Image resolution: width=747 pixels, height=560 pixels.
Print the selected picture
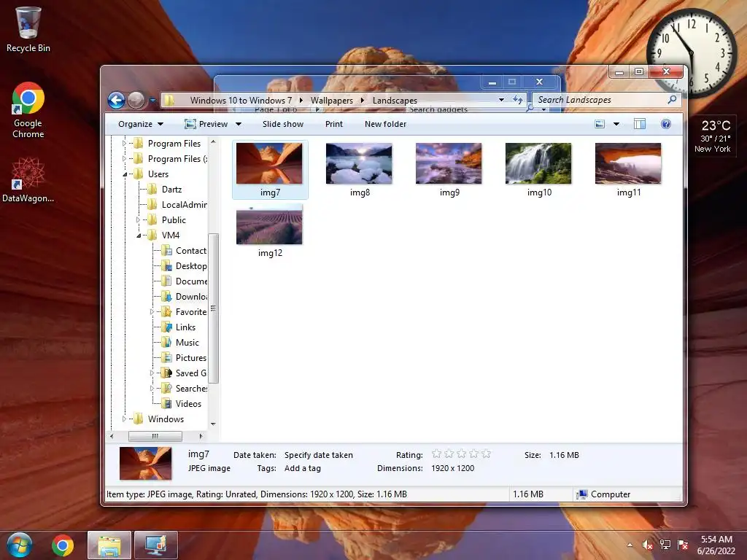[x=334, y=124]
